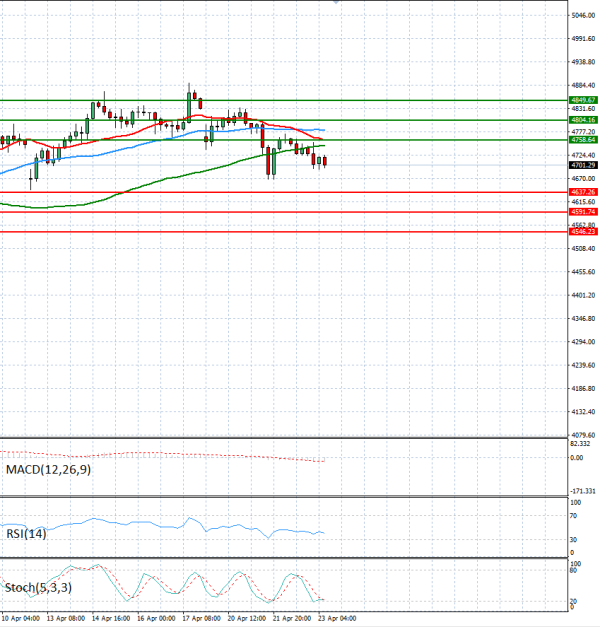Click the 10 Apr 04:00 time axis label
Screen dimensions: 600x627
tap(20, 619)
